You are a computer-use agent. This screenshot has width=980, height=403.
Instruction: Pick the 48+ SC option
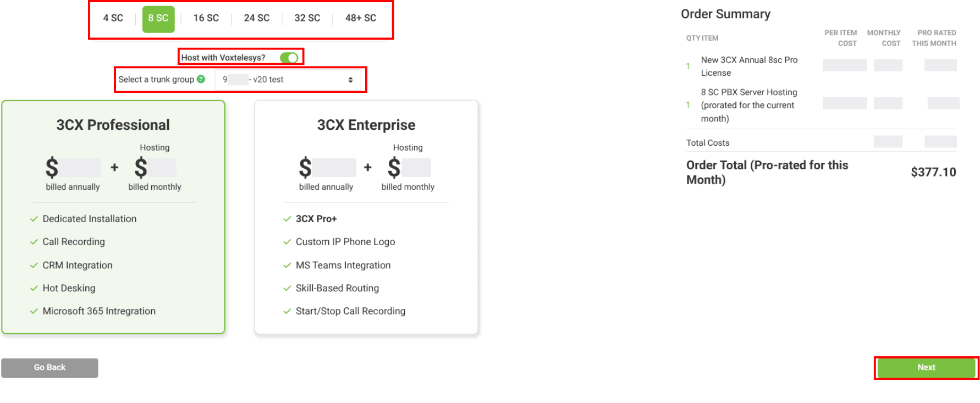tap(361, 18)
